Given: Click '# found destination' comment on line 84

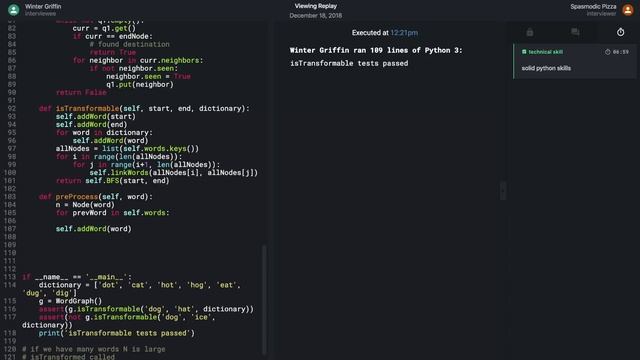Looking at the screenshot, I should coord(129,44).
